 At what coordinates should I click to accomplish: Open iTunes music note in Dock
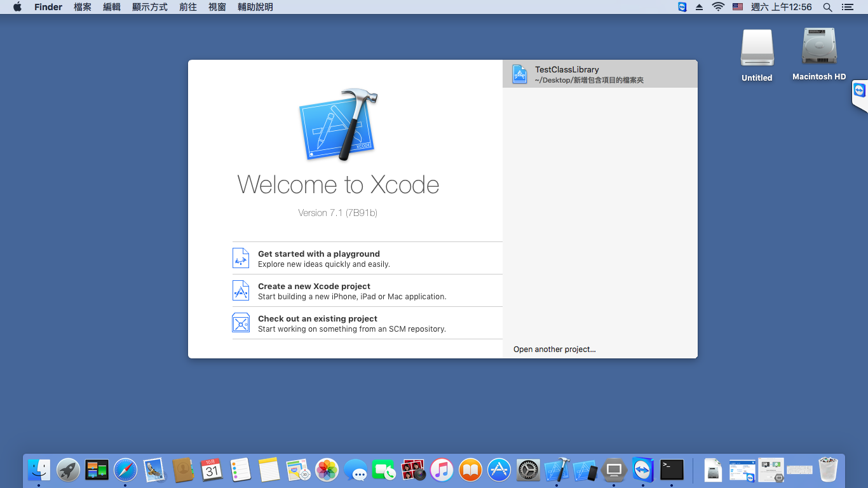coord(442,470)
